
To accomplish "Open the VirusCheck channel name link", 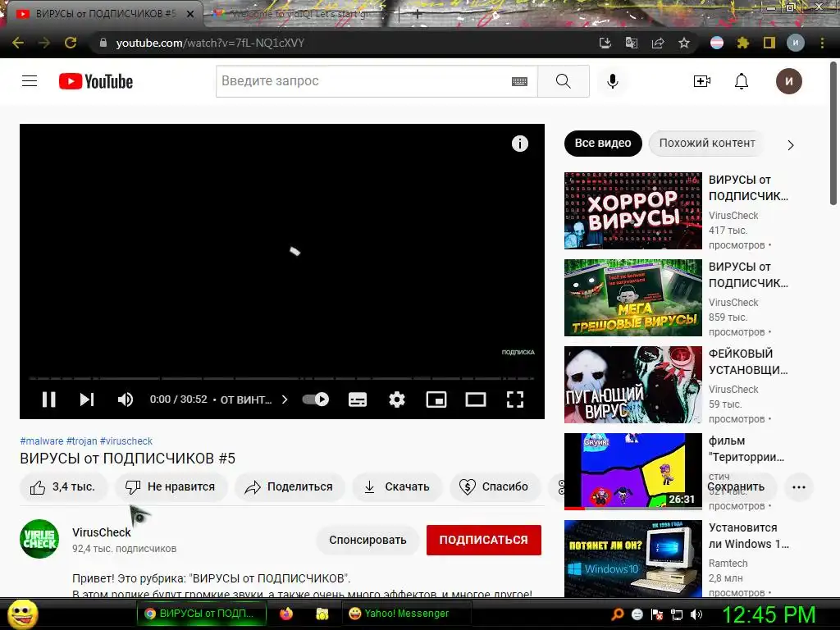I will (x=101, y=532).
